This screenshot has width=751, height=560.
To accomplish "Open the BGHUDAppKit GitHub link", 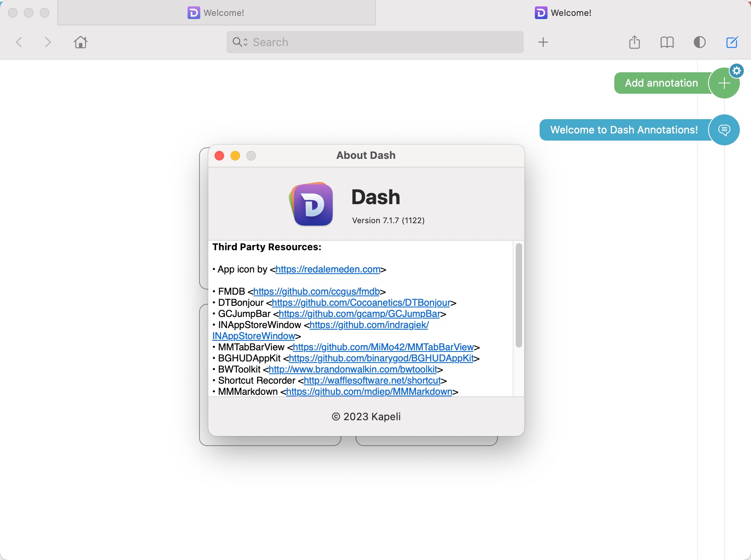I will (x=381, y=358).
